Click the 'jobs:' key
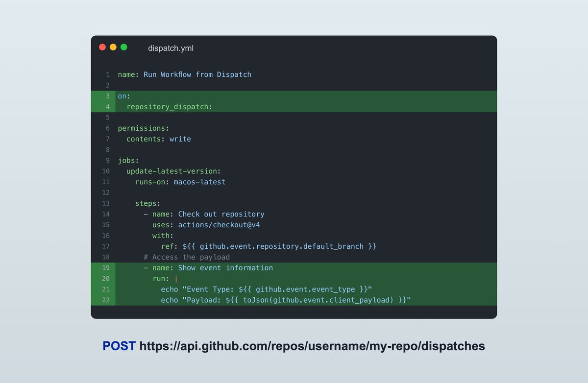The image size is (588, 383). pos(128,161)
